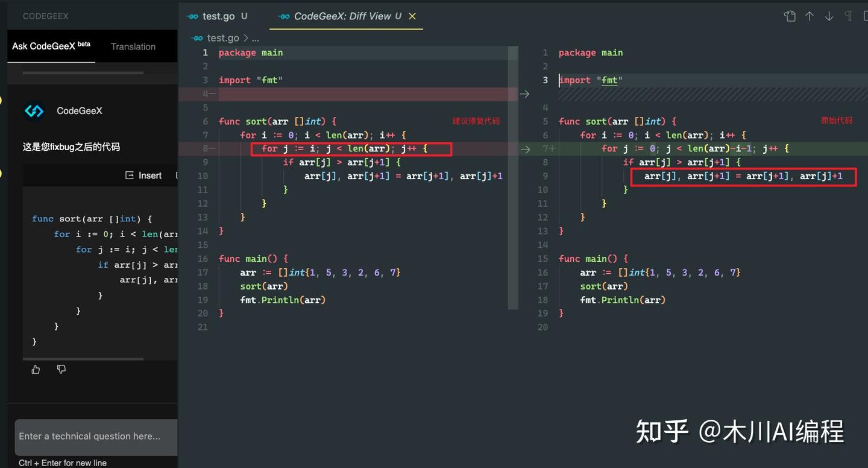Click "fmt.Println(arr)" in the left diff pane

283,300
